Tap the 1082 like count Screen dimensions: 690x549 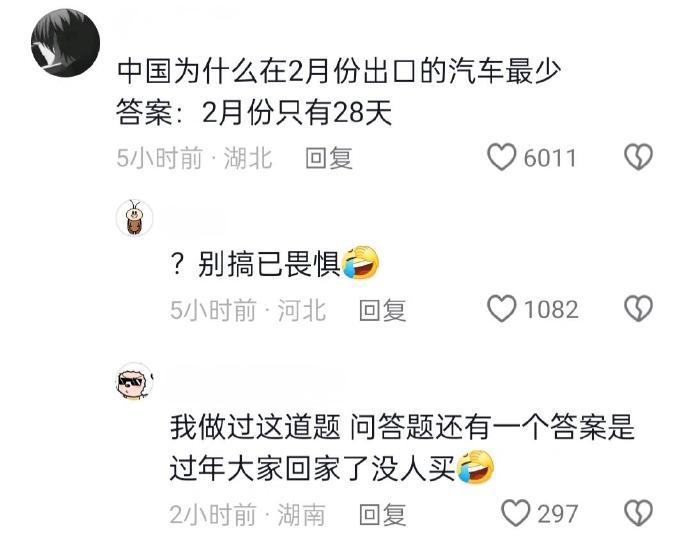point(551,309)
